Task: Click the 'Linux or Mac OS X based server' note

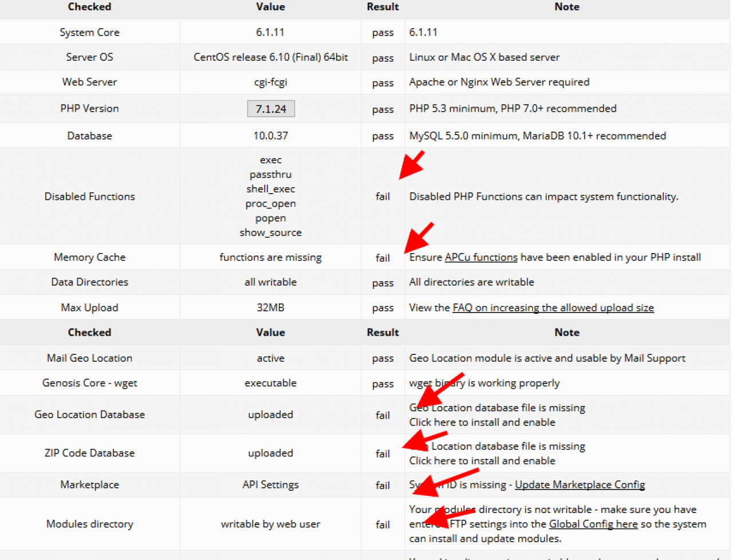Action: [x=484, y=57]
